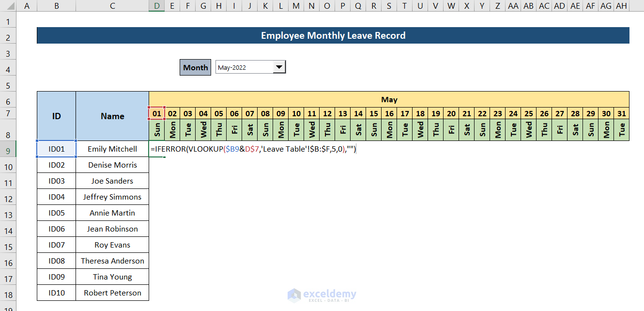The image size is (644, 311).
Task: Select day cell 31
Action: [x=622, y=113]
